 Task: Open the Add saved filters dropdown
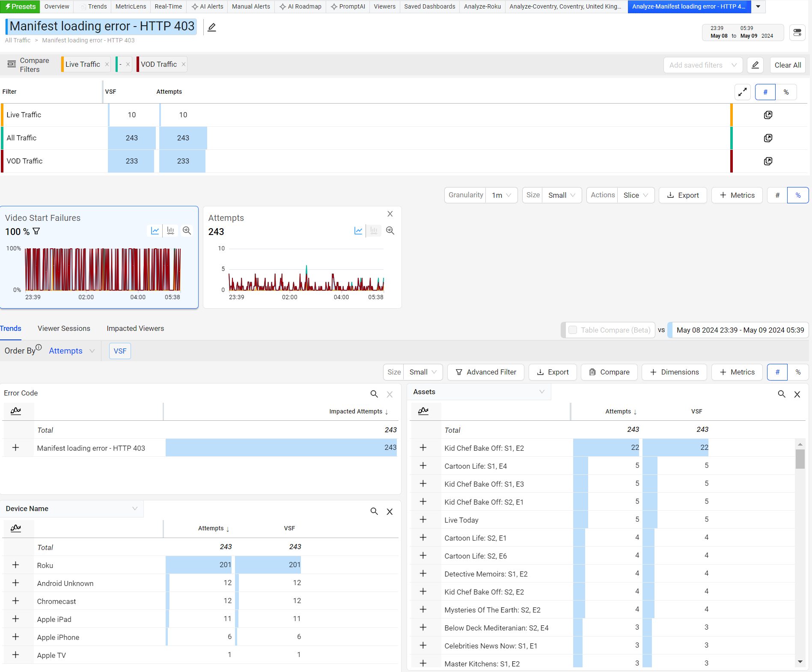[x=702, y=65]
